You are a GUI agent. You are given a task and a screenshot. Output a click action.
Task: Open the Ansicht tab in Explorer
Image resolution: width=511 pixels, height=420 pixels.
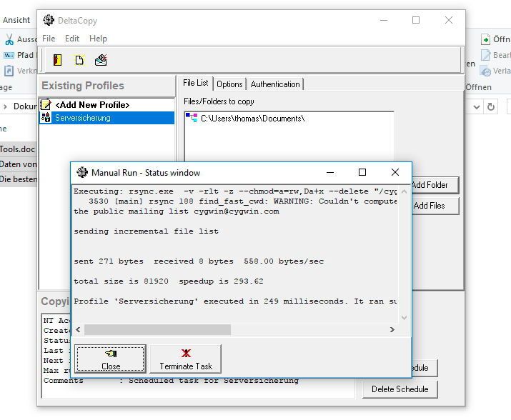point(16,20)
